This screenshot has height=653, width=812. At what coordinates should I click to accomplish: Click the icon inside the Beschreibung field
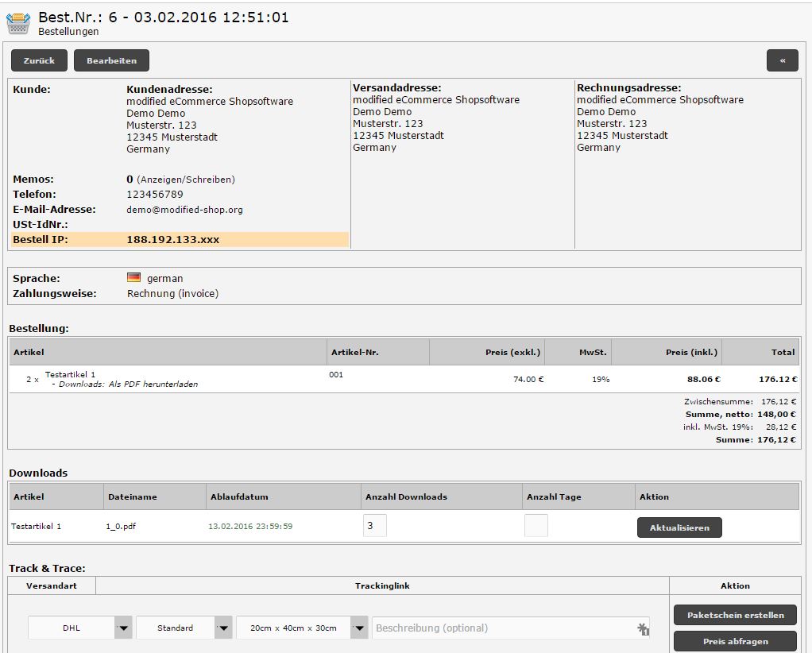pyautogui.click(x=642, y=628)
